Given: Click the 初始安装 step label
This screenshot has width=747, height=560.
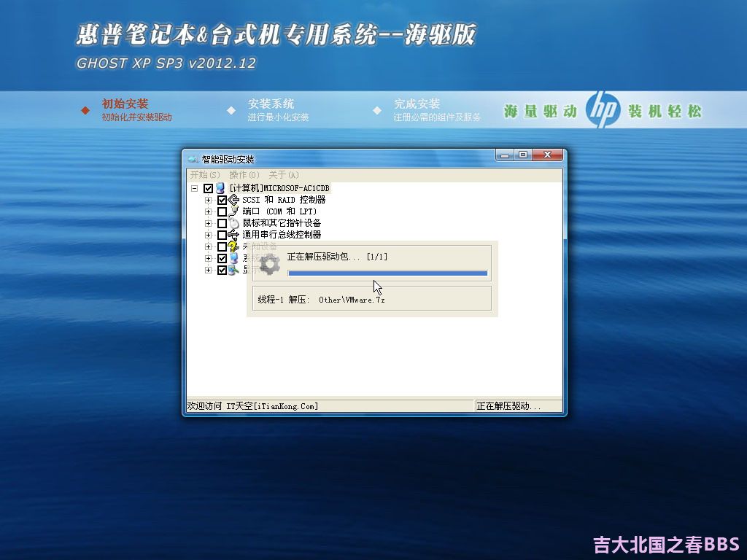Looking at the screenshot, I should (125, 104).
